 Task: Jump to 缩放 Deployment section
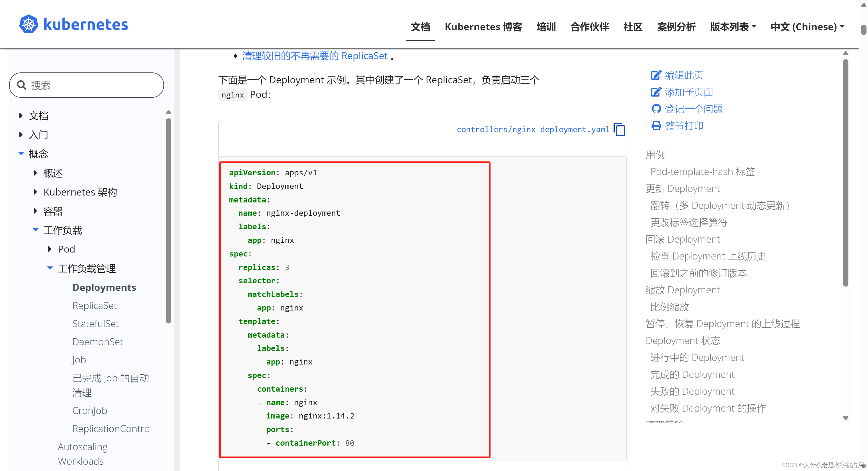683,290
